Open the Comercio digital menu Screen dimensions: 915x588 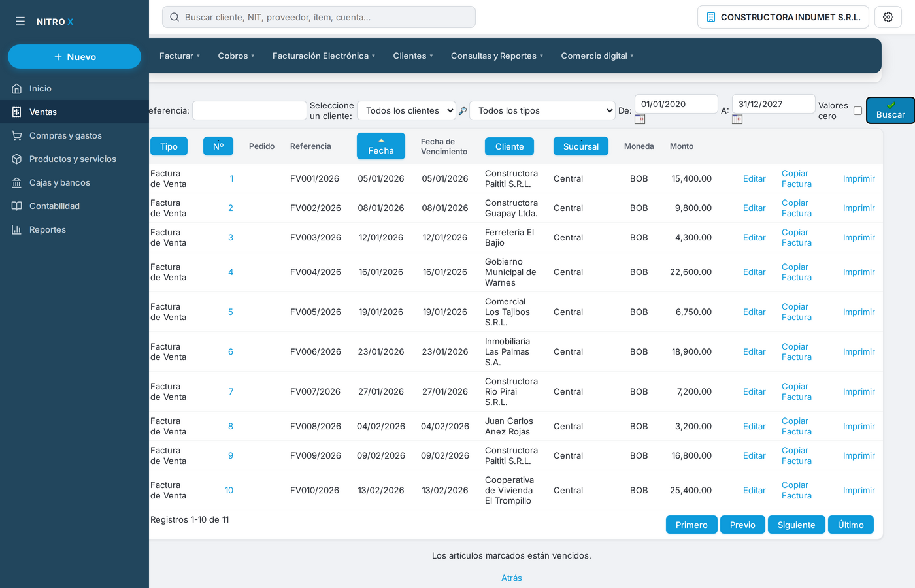[597, 56]
